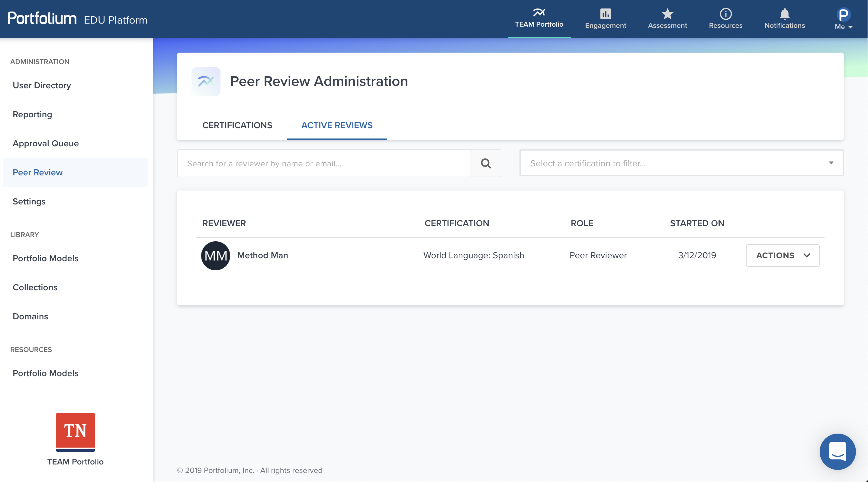This screenshot has height=482, width=868.
Task: View Notifications bell icon
Action: click(784, 14)
